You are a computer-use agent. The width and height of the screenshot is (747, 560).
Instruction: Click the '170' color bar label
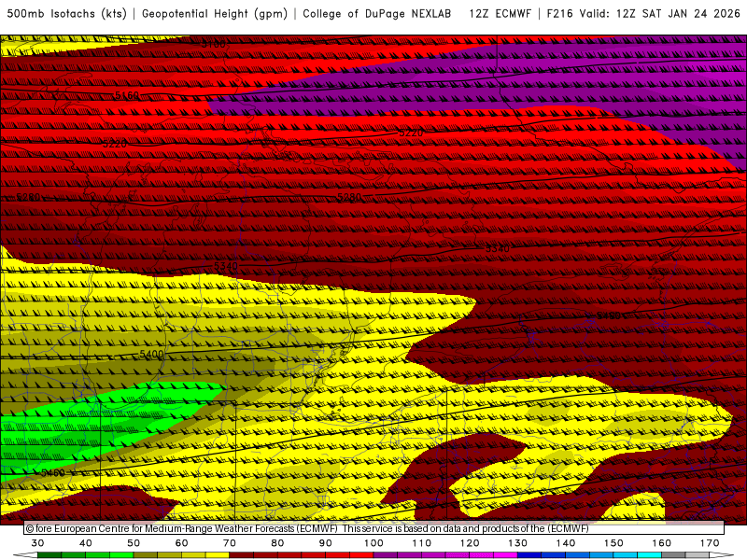(710, 543)
